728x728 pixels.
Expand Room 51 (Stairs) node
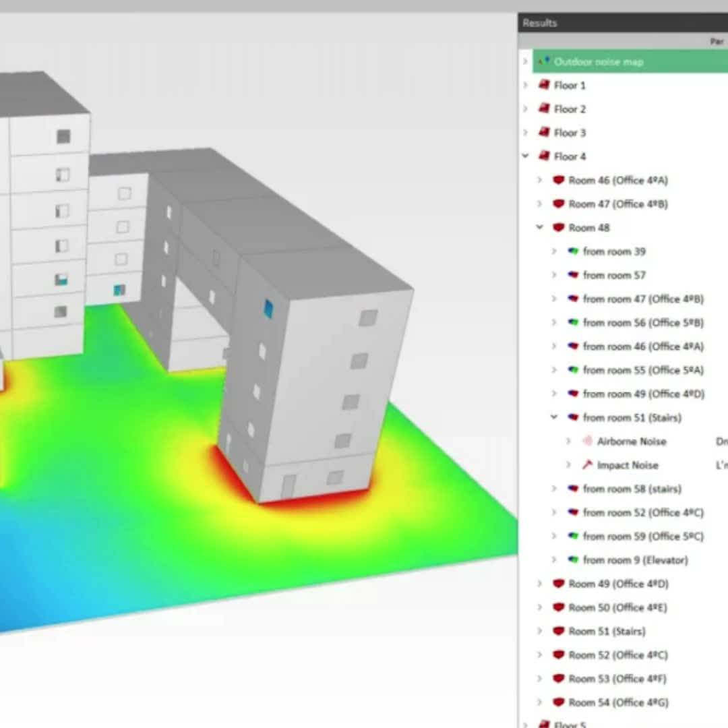click(539, 630)
